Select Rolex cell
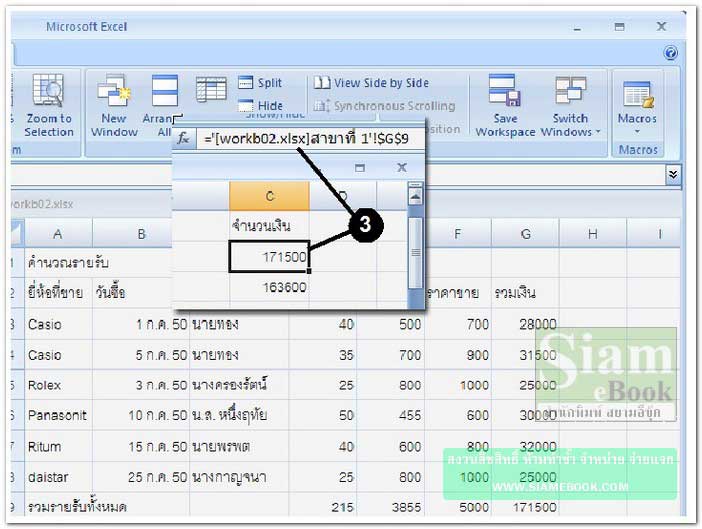Screen dimensions: 702x529 coord(58,385)
